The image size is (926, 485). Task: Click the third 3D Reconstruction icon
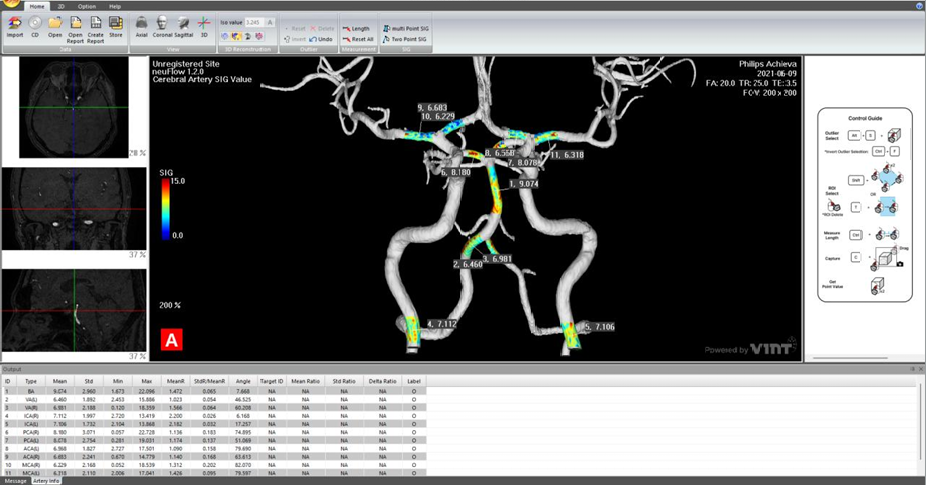click(247, 37)
